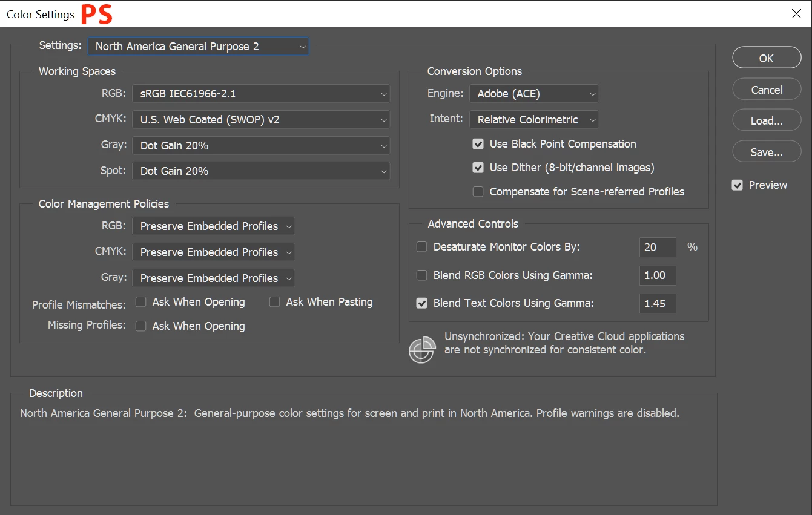
Task: Check Desaturate Monitor Colors By
Action: pos(422,247)
